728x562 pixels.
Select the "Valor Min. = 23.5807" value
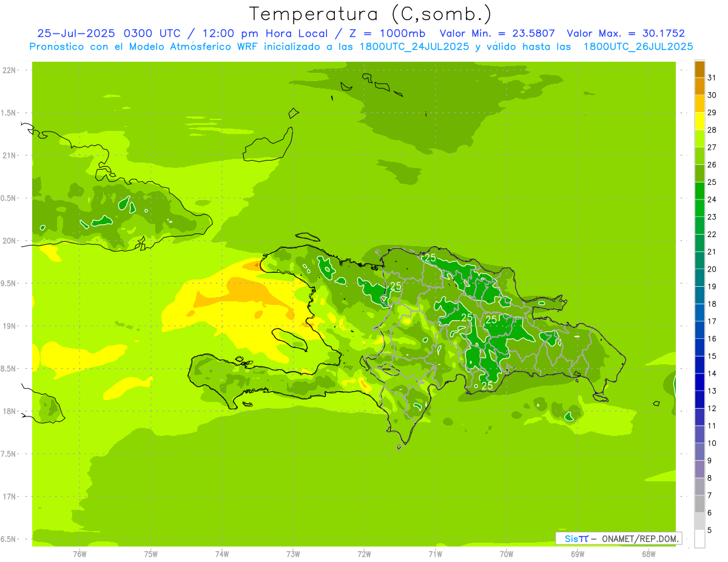[x=497, y=33]
